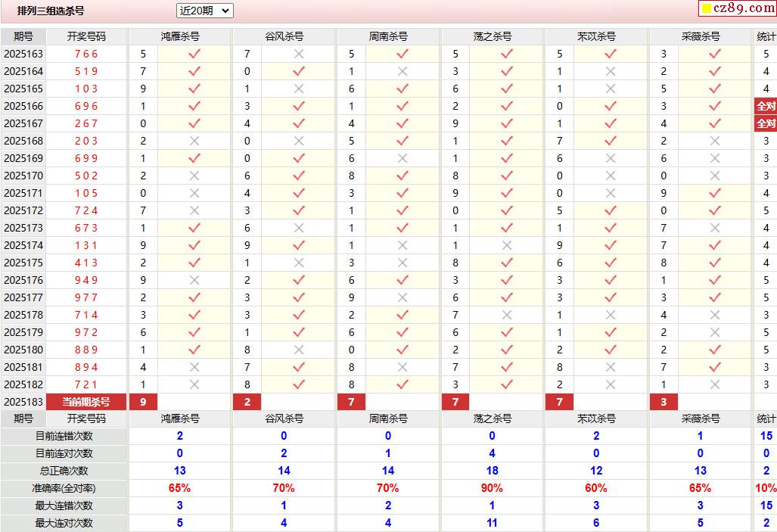Click 鸿雁 cross mark in row 2025172
777x532 pixels.
click(194, 210)
